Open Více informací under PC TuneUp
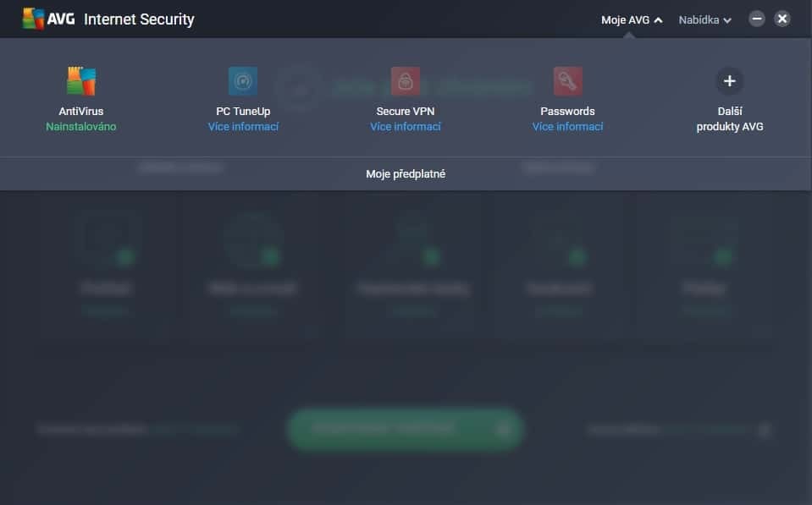 tap(243, 127)
